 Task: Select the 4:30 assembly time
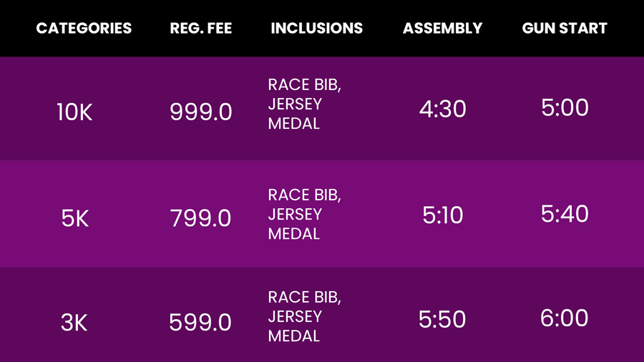(442, 109)
